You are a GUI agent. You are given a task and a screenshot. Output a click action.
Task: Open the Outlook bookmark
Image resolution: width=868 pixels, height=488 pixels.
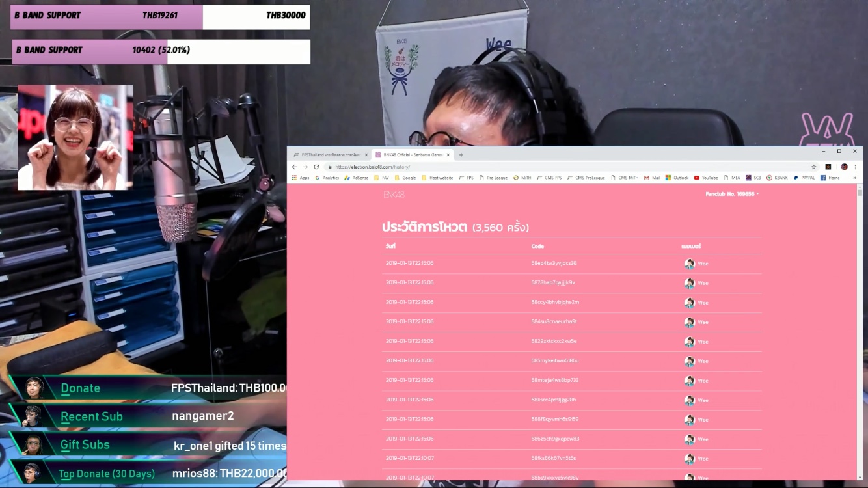(677, 178)
